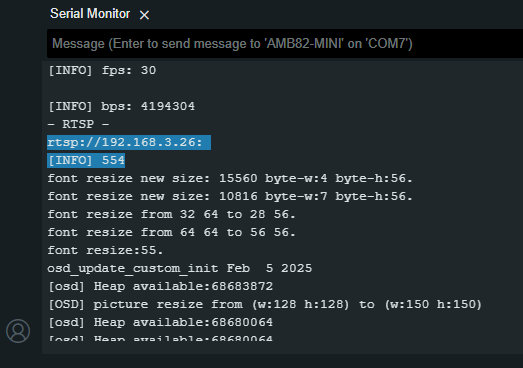Close the Serial Monitor tab
The height and width of the screenshot is (368, 523).
click(144, 15)
